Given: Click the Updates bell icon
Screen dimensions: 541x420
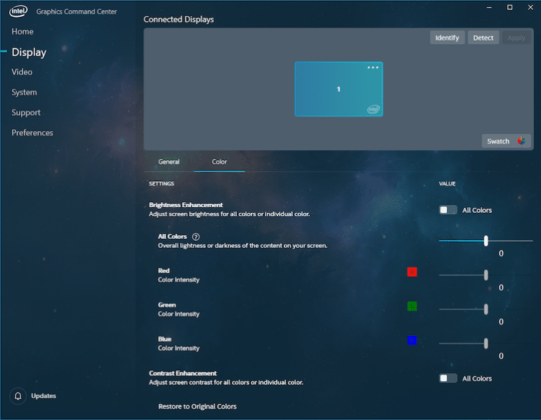Looking at the screenshot, I should 18,396.
